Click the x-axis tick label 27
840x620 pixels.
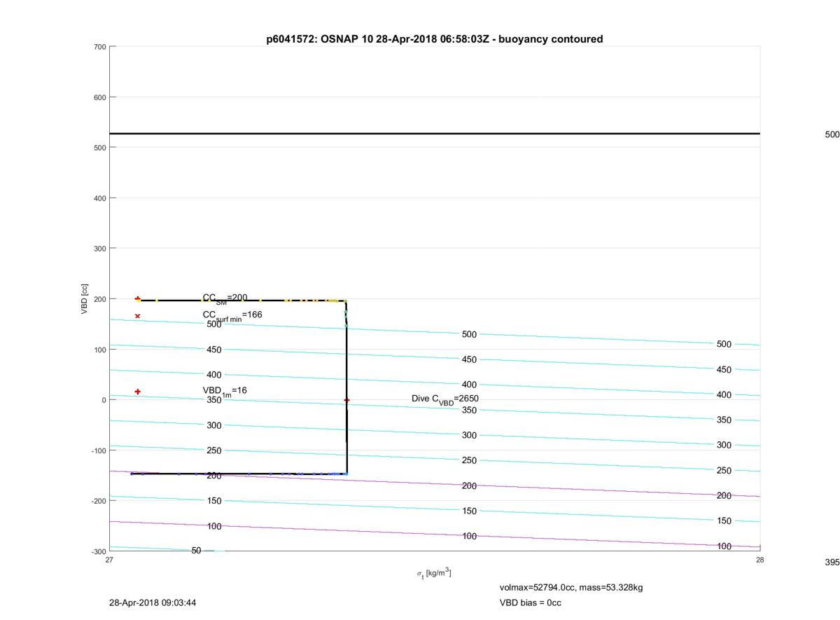(x=110, y=560)
